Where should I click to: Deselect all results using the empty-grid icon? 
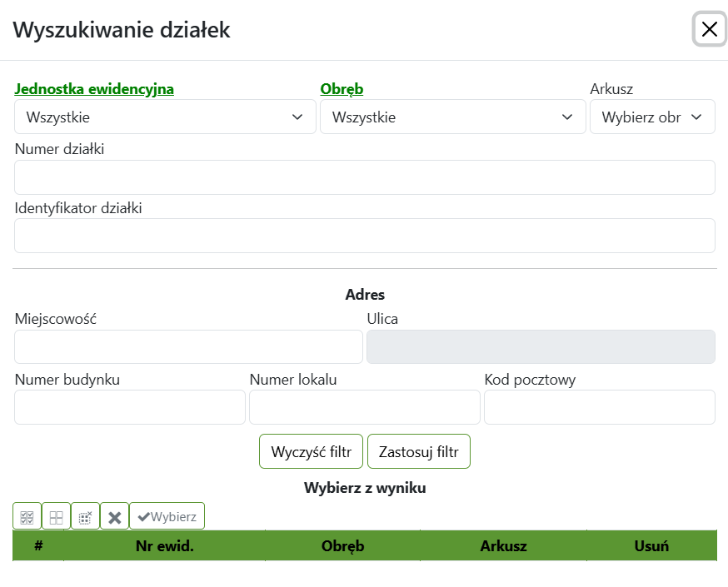(56, 515)
